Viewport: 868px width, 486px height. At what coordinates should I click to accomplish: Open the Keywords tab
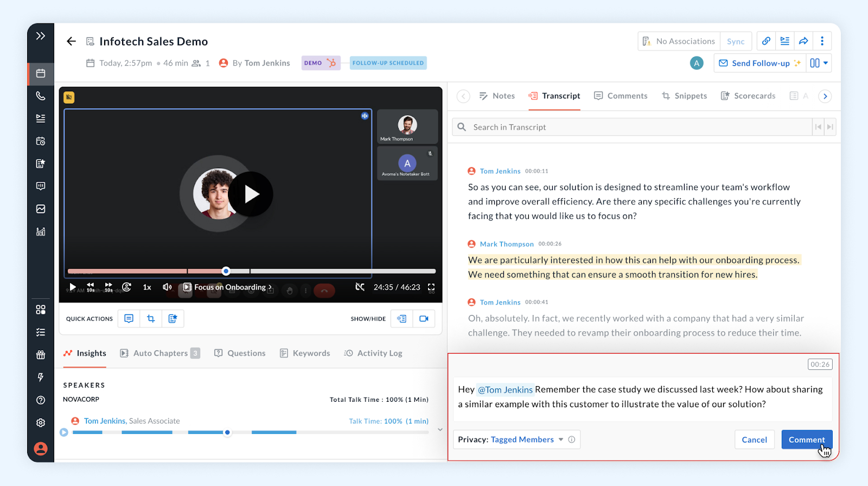[x=305, y=354]
